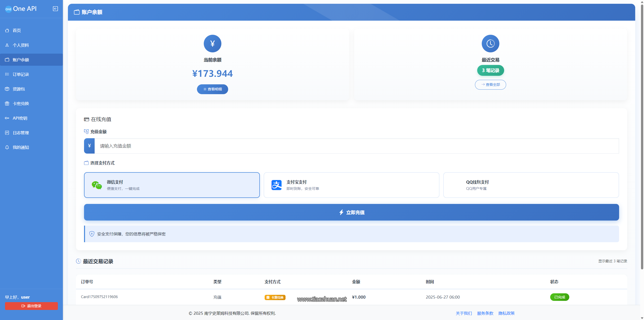
Task: Click the One API logo
Action: tap(21, 9)
